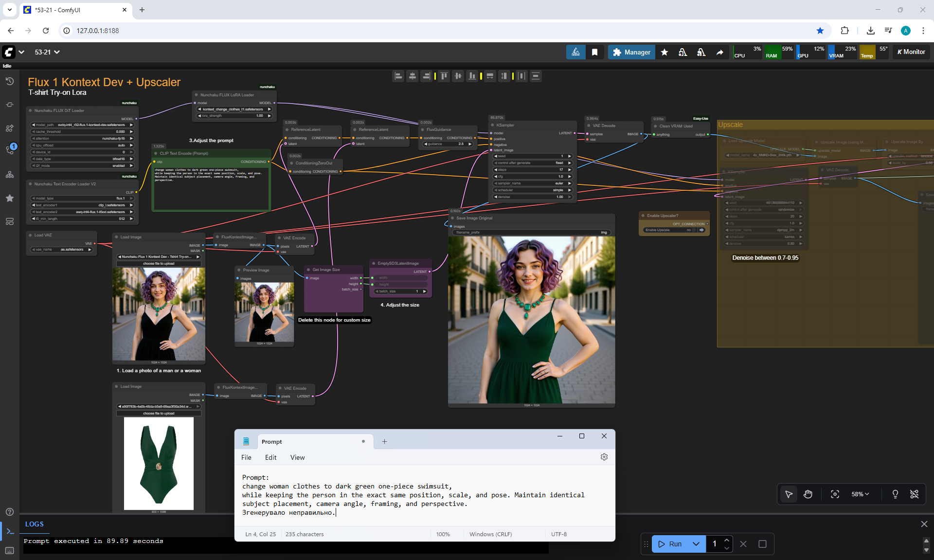Viewport: 934px width, 560px height.
Task: Click the fit-view focus icon
Action: pyautogui.click(x=835, y=494)
